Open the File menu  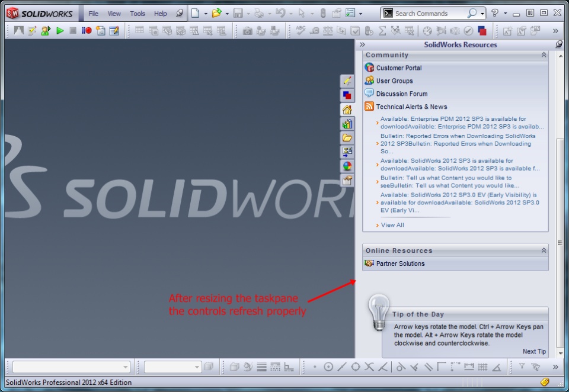pyautogui.click(x=93, y=14)
